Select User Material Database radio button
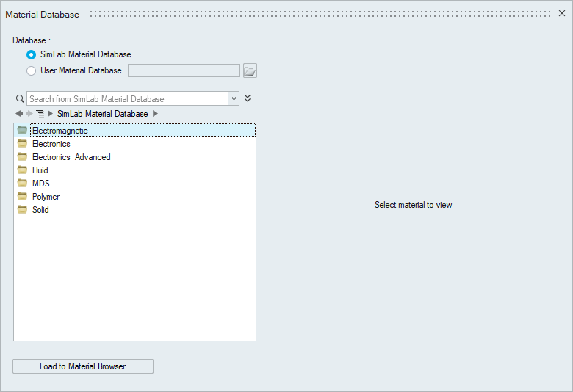This screenshot has width=573, height=392. coord(31,70)
